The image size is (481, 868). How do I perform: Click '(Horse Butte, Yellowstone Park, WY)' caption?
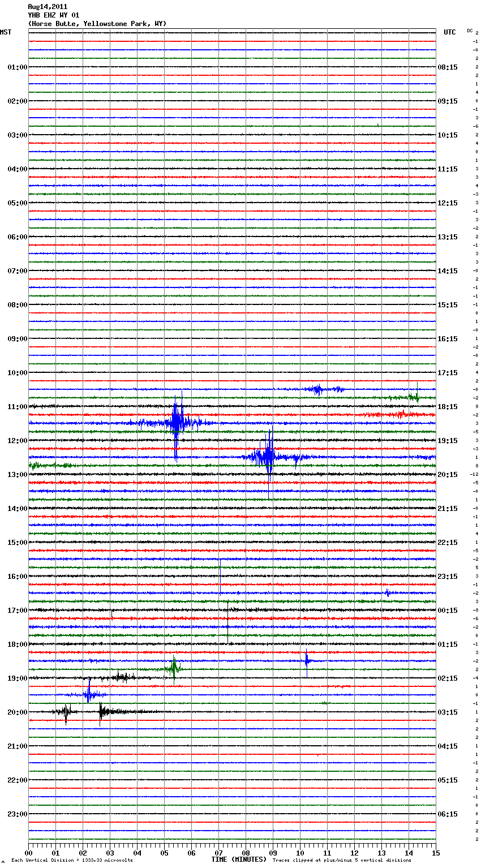[x=97, y=24]
